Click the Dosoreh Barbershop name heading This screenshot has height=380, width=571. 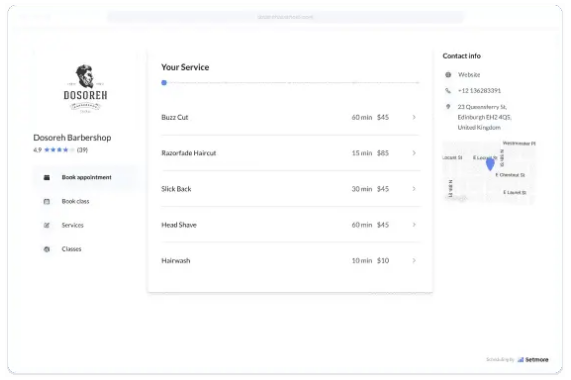(x=72, y=138)
